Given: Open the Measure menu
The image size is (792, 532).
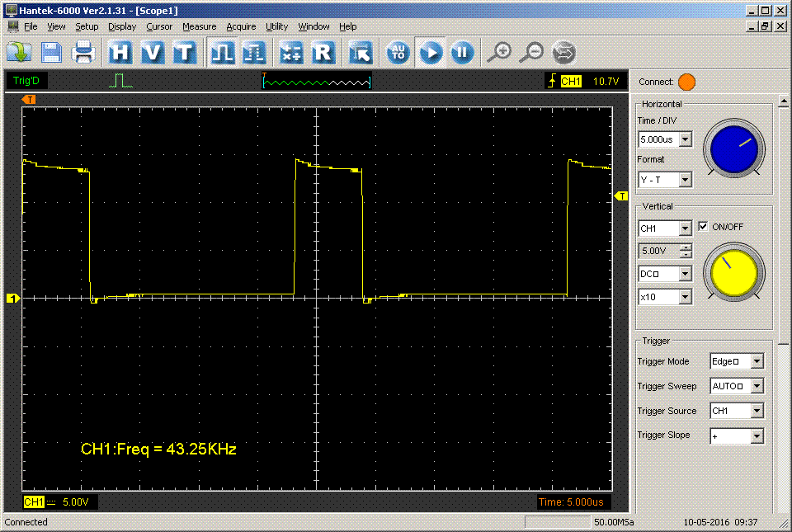Looking at the screenshot, I should [199, 26].
